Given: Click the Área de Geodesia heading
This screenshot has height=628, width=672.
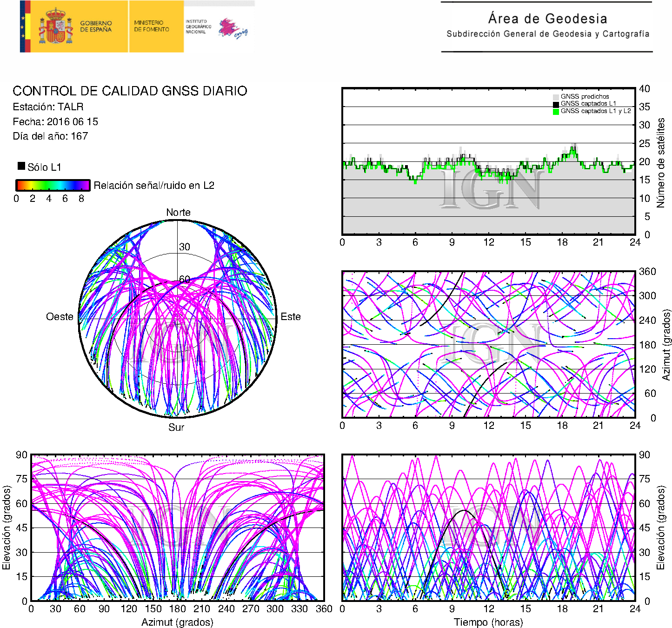Looking at the screenshot, I should tap(547, 19).
